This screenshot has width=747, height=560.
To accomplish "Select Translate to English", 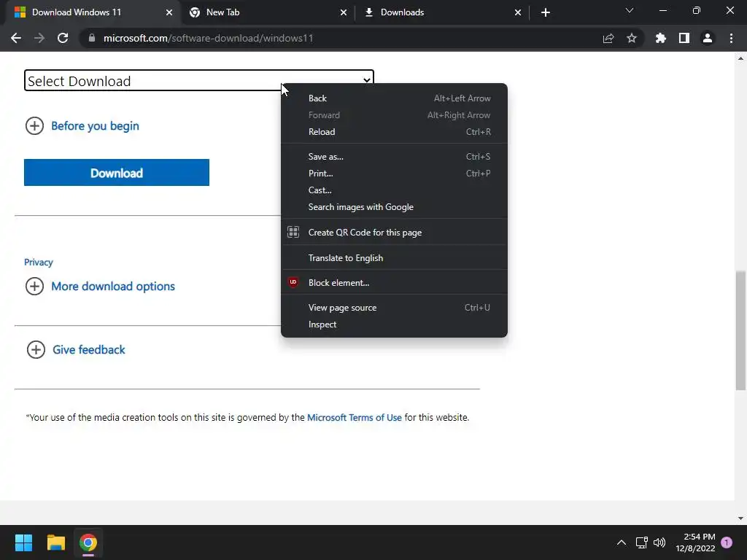I will pyautogui.click(x=394, y=257).
